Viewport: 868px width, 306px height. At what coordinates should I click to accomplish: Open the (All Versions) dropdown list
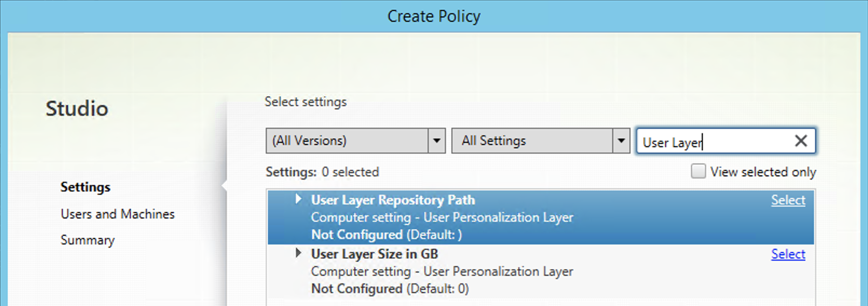(x=356, y=141)
